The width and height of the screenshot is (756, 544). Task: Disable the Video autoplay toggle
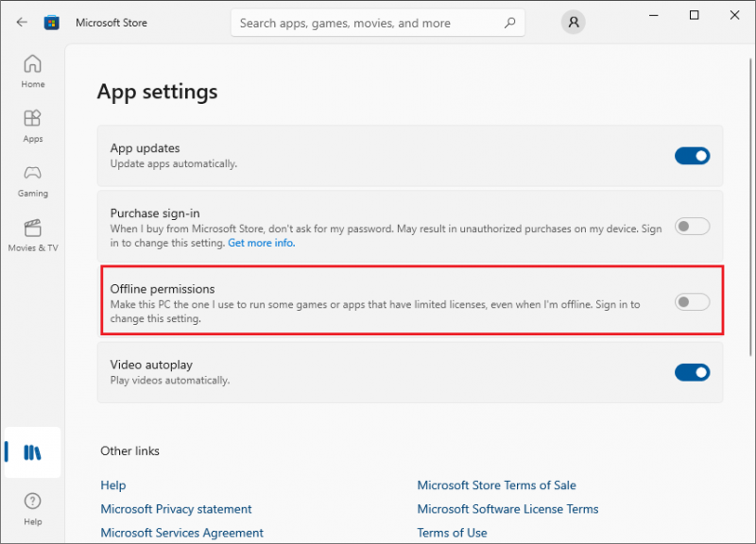[692, 372]
